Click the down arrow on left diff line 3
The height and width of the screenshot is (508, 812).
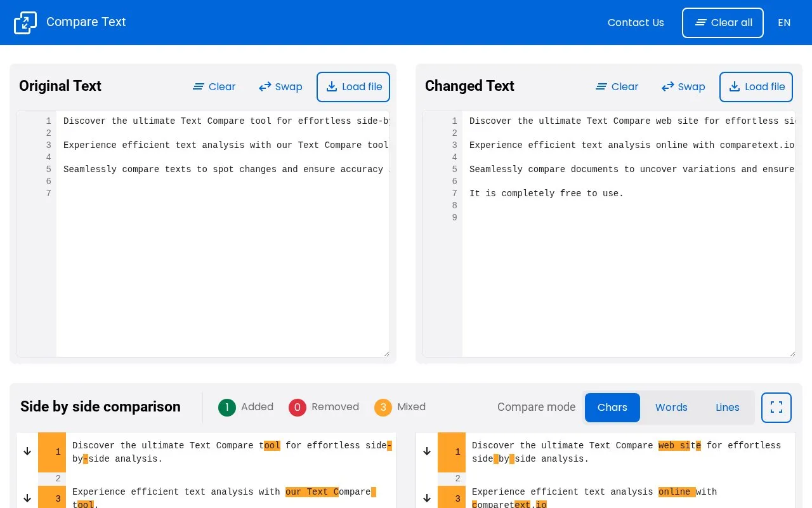point(27,498)
